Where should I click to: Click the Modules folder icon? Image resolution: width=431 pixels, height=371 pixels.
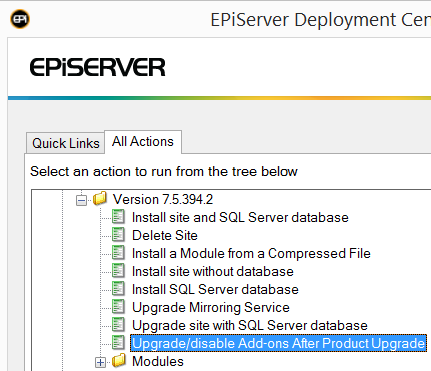tap(119, 361)
